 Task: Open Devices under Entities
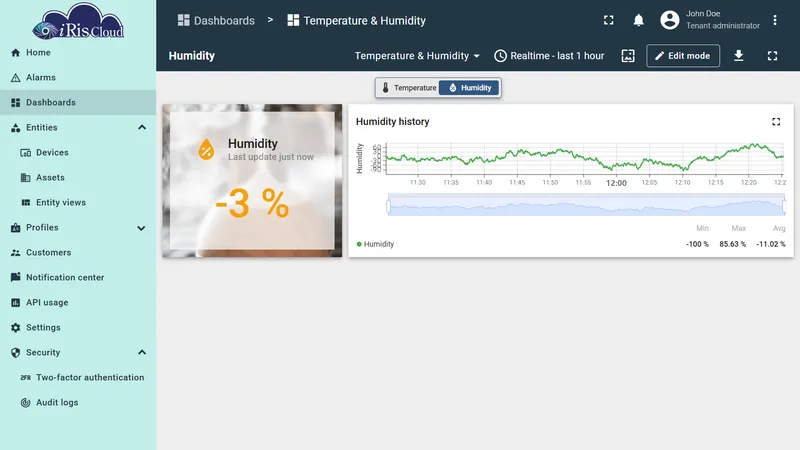pyautogui.click(x=78, y=153)
